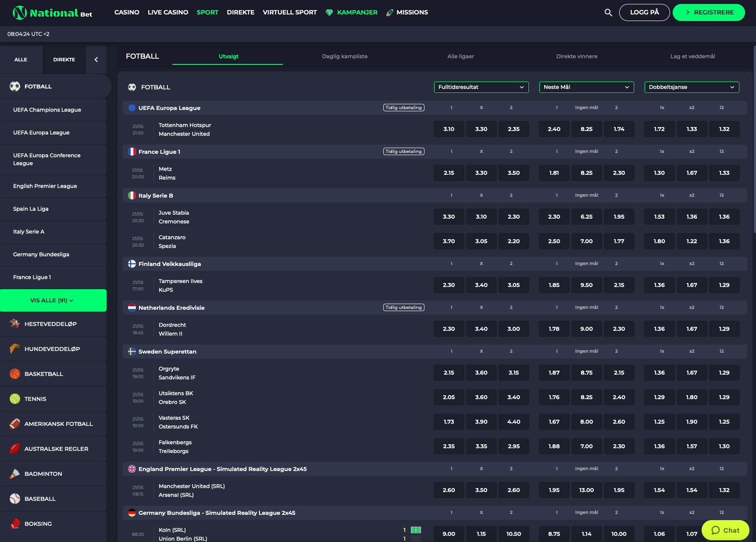Open the Fulltidsresultat dropdown
This screenshot has width=756, height=542.
[481, 87]
